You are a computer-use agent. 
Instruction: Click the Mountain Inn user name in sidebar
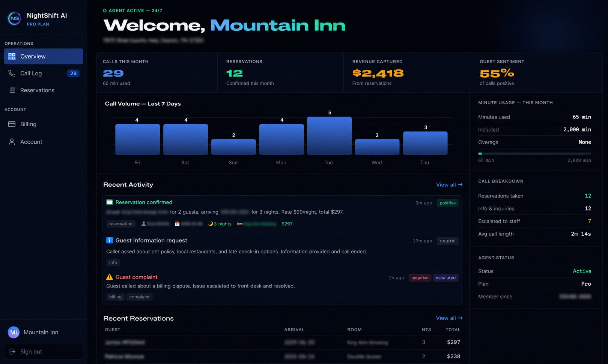pyautogui.click(x=41, y=332)
